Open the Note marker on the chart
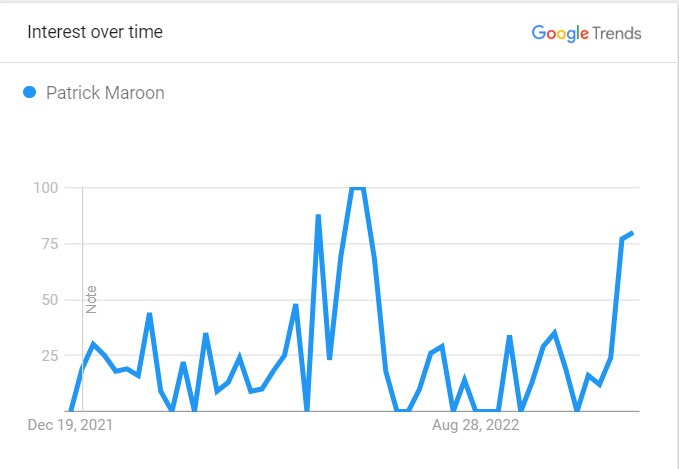The width and height of the screenshot is (679, 469). click(91, 299)
